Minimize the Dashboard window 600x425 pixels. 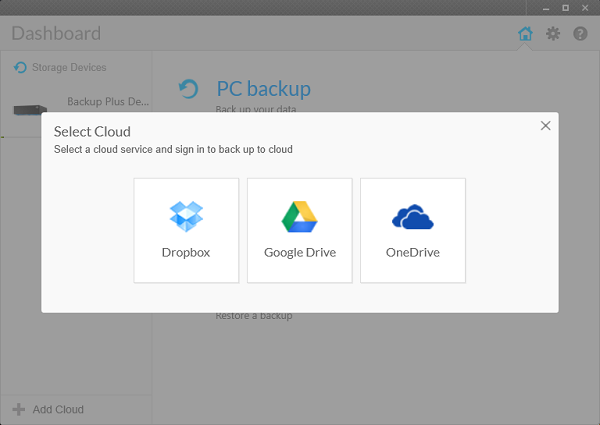tap(546, 8)
